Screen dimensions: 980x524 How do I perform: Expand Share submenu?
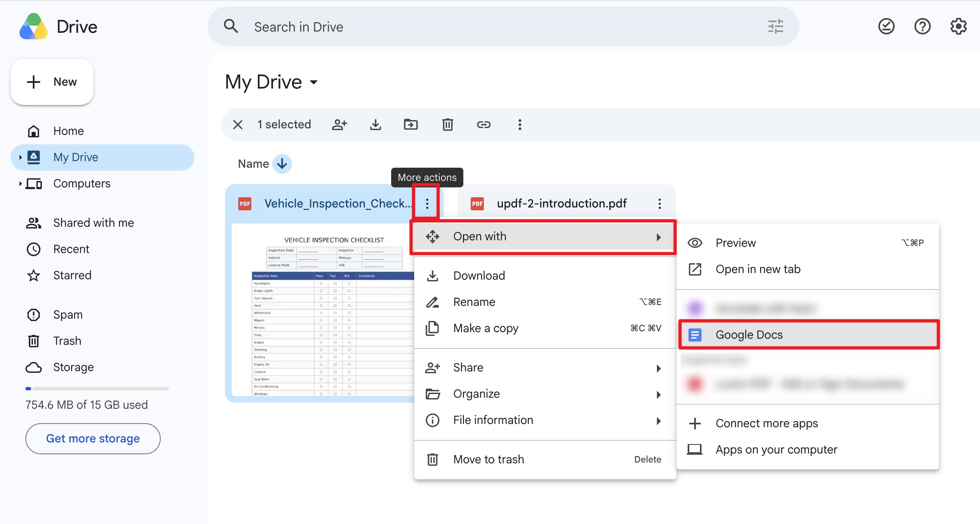click(545, 368)
